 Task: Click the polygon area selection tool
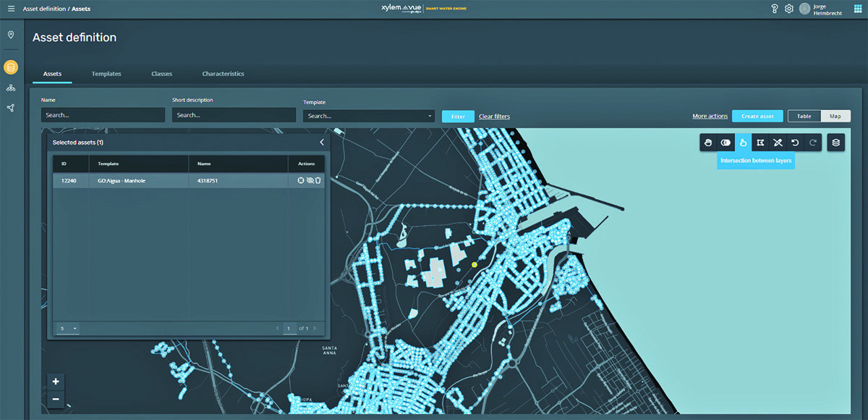click(760, 143)
